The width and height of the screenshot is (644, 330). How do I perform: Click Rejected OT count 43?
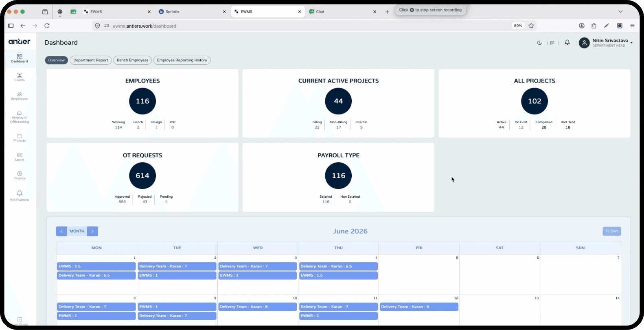tap(145, 202)
